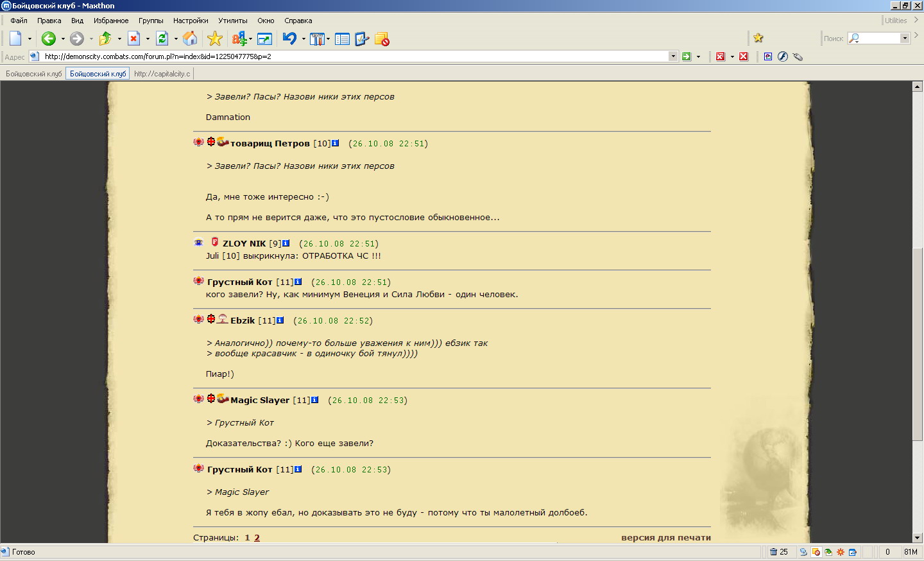Click the Flash filter icon in address toolbar
Screen dimensions: 924x561
[x=783, y=56]
